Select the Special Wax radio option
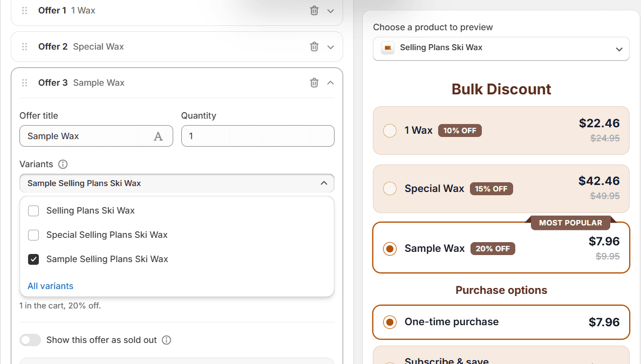 (x=390, y=188)
